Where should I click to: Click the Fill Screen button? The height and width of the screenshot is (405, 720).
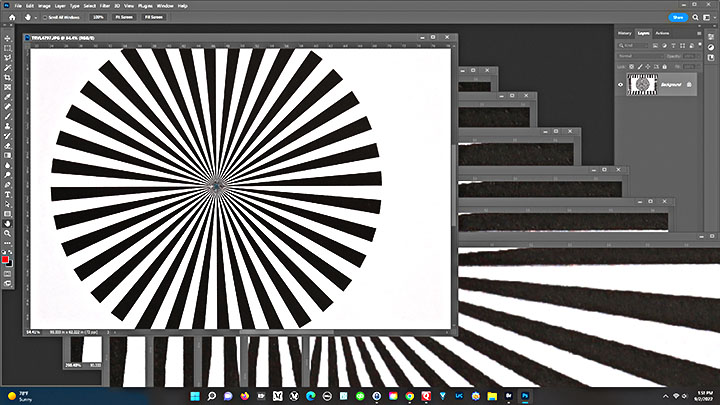(x=154, y=17)
